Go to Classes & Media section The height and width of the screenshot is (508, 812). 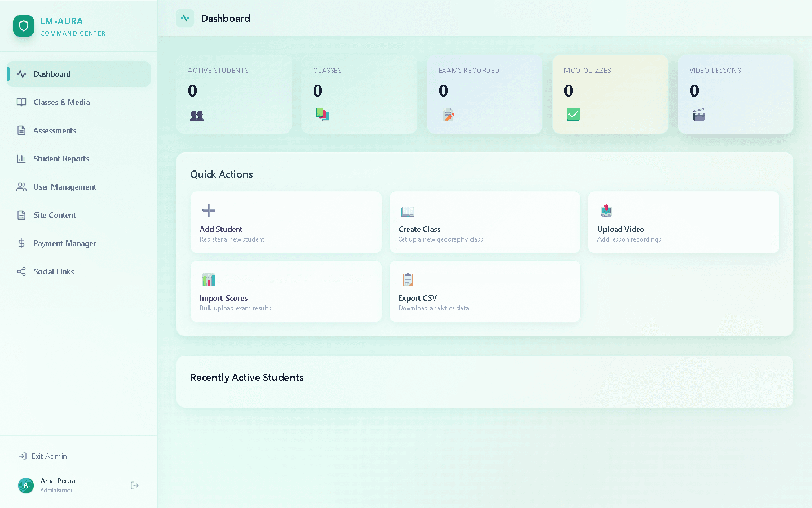pos(79,102)
